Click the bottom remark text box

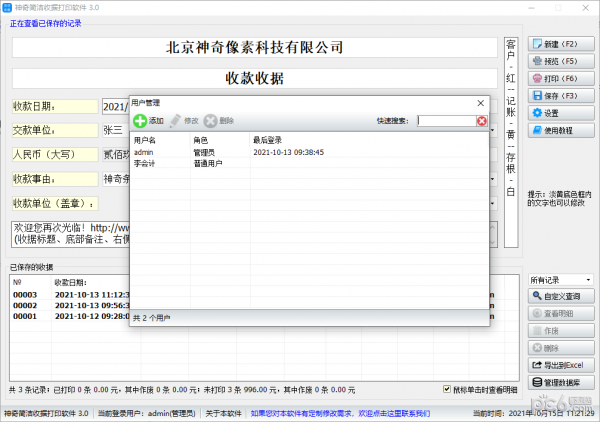(x=70, y=234)
